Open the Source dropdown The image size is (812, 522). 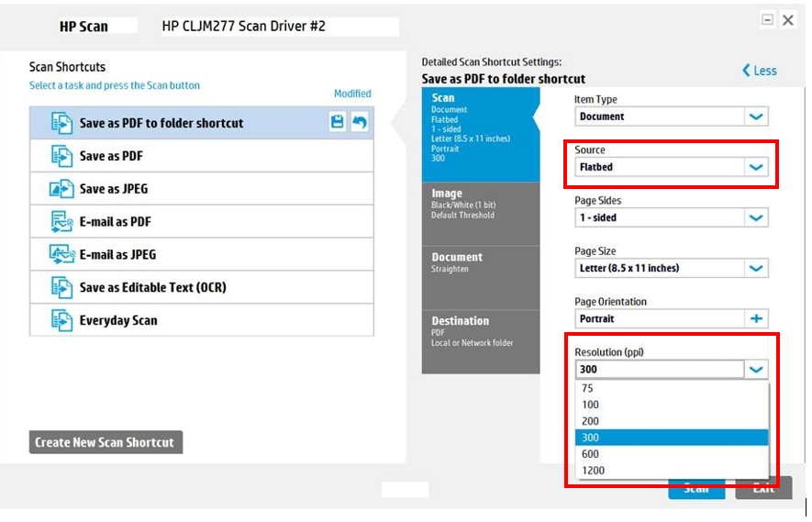[756, 167]
